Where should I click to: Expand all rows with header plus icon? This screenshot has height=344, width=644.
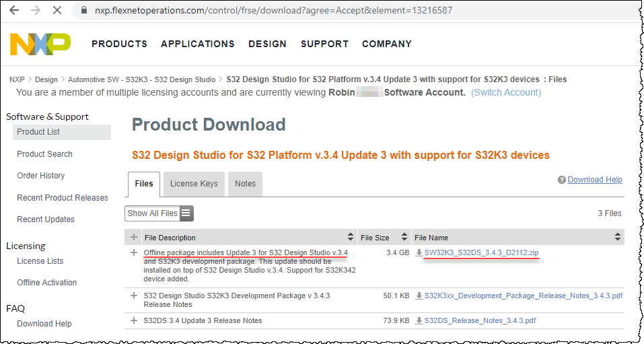point(133,237)
